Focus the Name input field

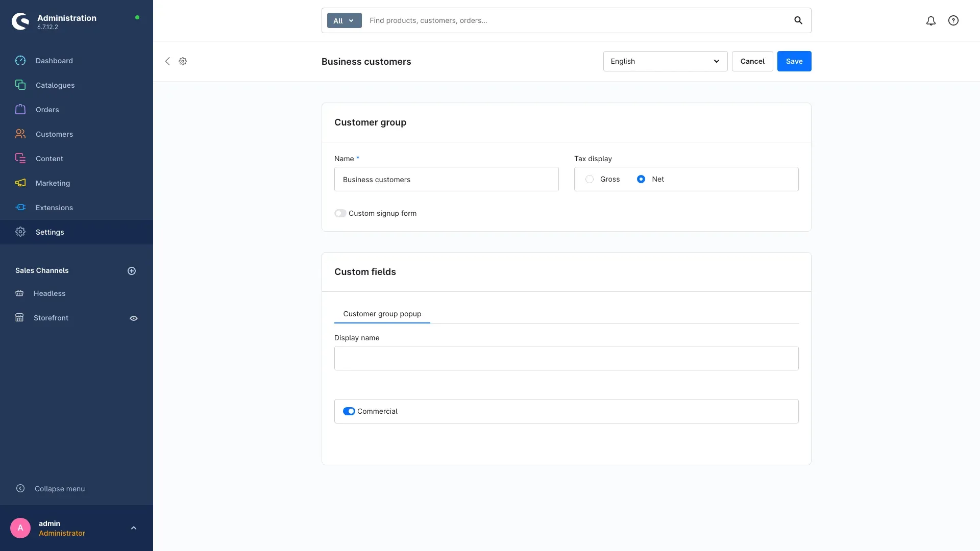[447, 179]
